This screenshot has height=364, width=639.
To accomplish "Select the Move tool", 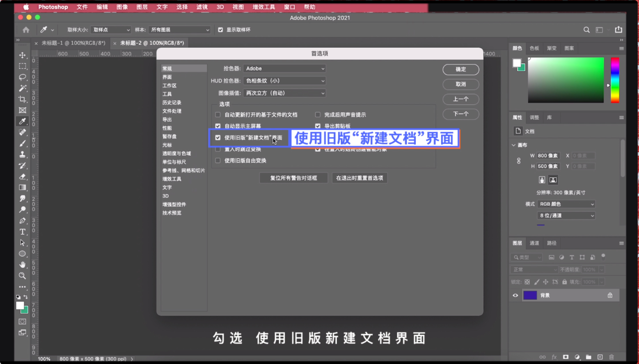I will [23, 56].
